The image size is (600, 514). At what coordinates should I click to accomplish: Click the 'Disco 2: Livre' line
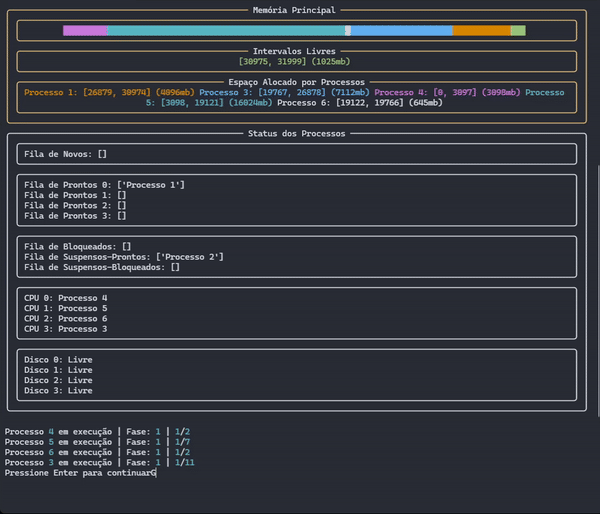58,381
